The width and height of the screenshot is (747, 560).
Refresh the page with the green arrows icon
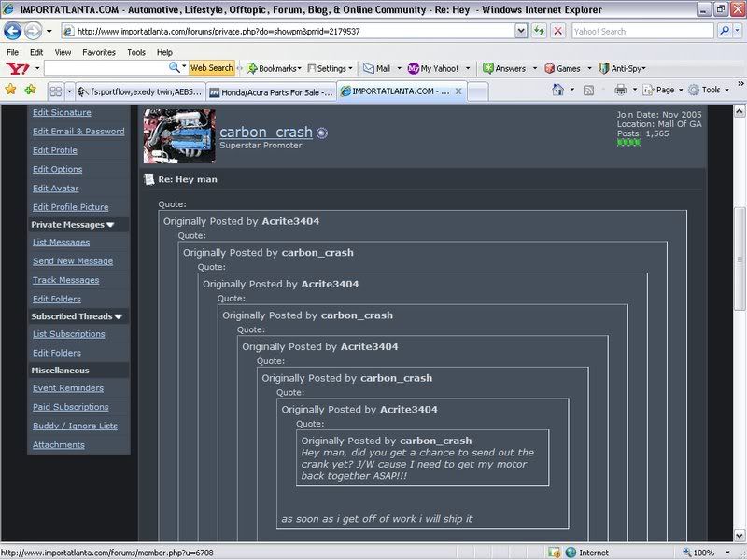point(539,31)
